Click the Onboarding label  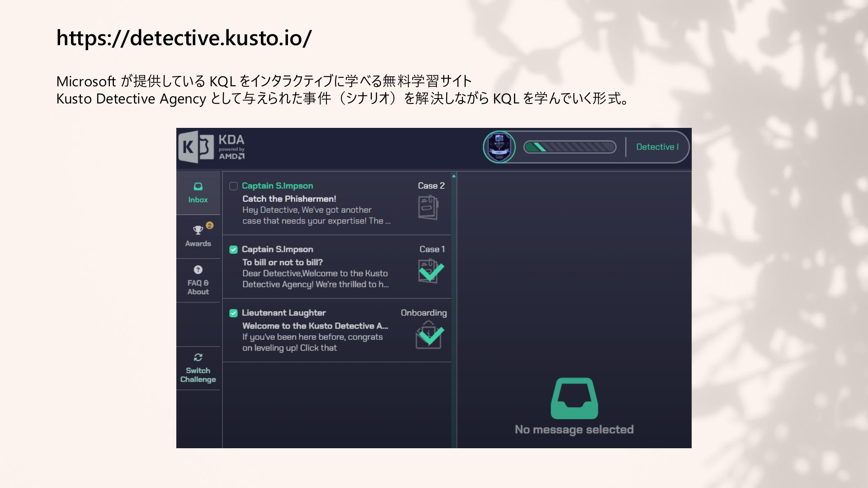pyautogui.click(x=424, y=313)
